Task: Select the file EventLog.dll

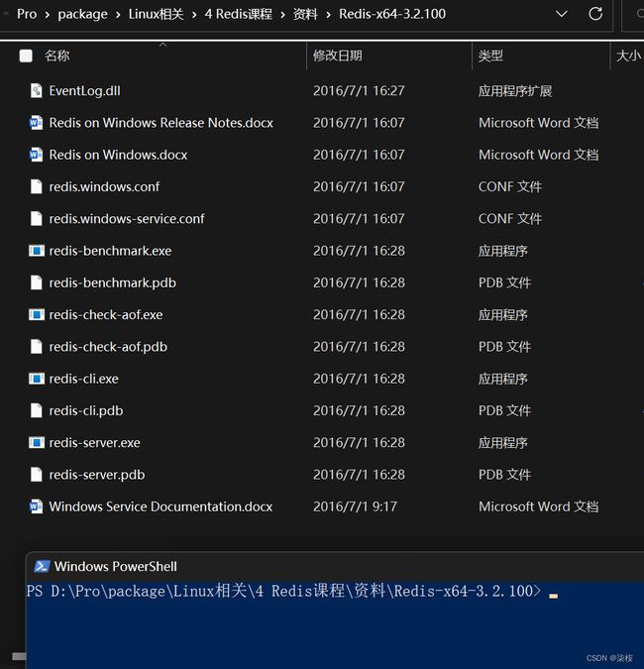Action: click(84, 90)
